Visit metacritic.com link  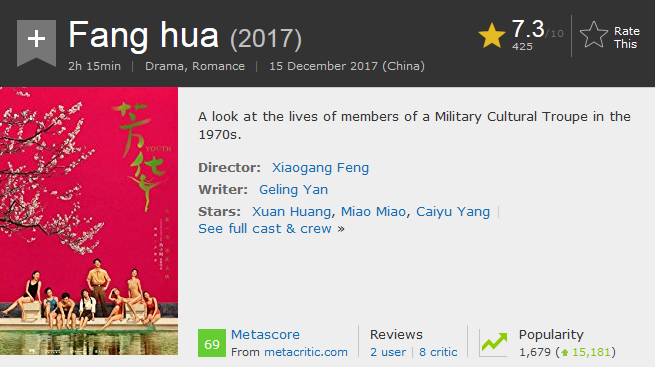pyautogui.click(x=306, y=352)
